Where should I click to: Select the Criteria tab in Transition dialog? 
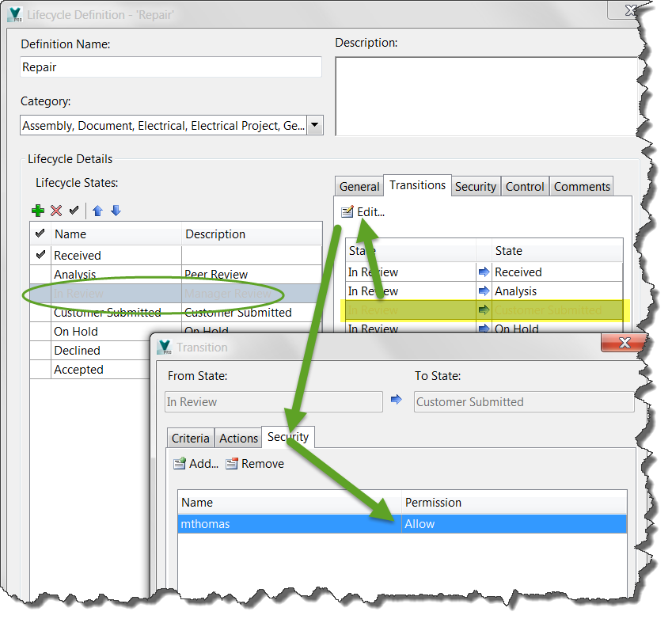coord(191,438)
